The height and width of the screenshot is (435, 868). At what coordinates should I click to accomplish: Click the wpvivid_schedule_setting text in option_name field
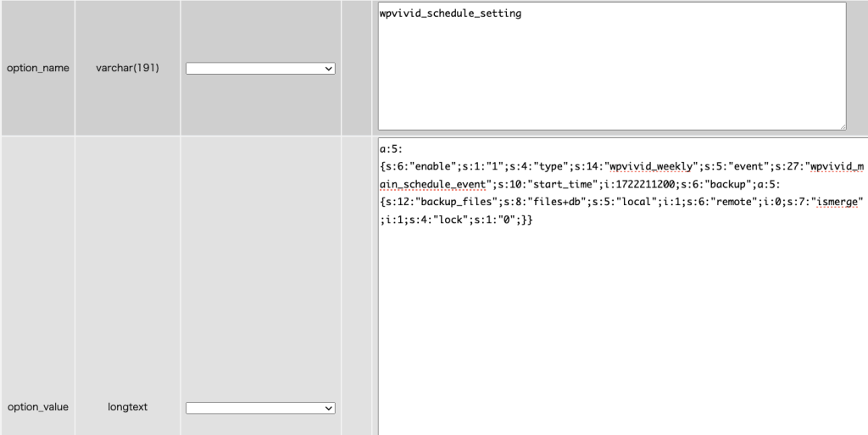pyautogui.click(x=450, y=14)
